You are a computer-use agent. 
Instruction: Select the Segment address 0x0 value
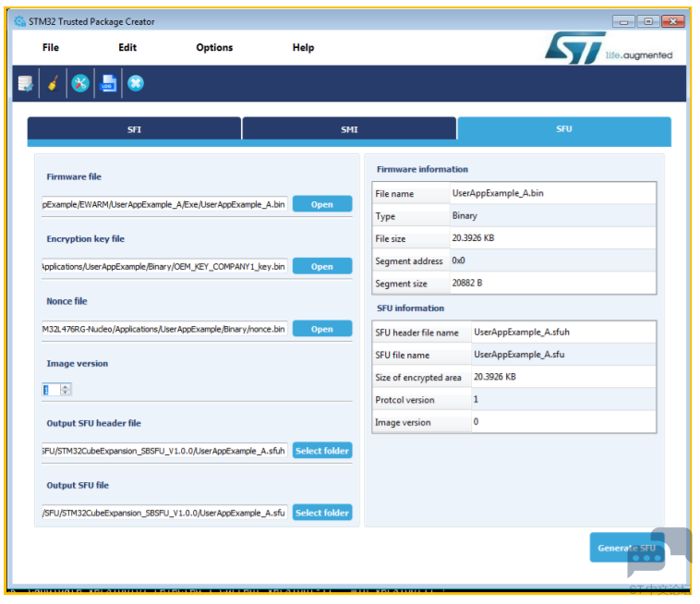[458, 260]
